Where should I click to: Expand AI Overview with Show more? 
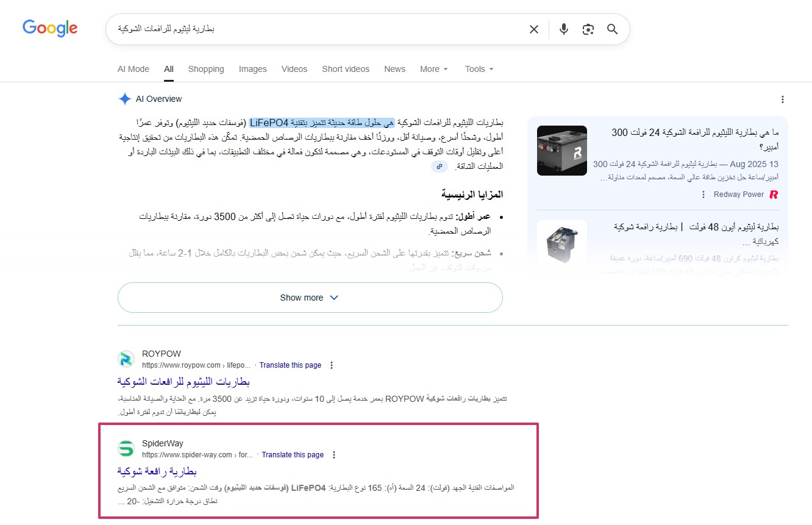(x=310, y=298)
